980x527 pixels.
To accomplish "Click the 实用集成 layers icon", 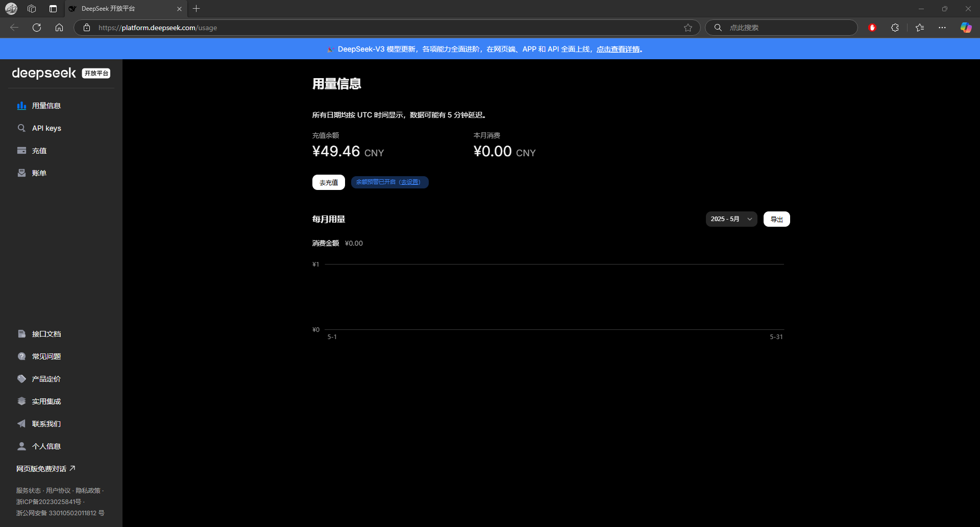I will [x=21, y=401].
